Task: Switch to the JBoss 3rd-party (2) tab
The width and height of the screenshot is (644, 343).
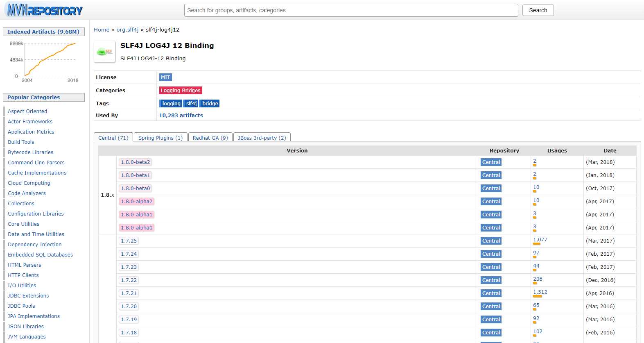Action: [262, 138]
